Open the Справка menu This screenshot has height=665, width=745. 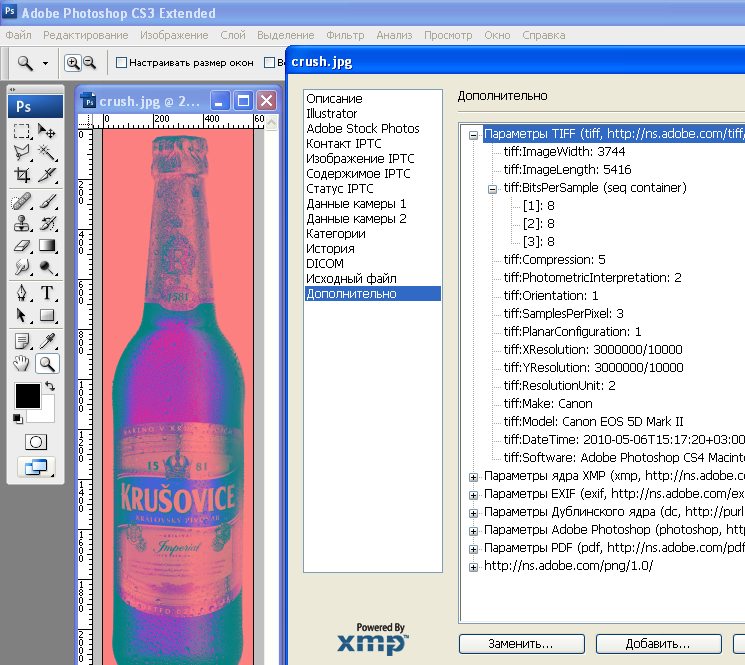[x=544, y=35]
